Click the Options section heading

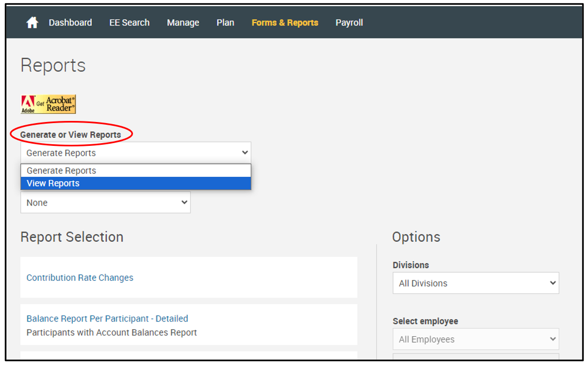point(416,237)
